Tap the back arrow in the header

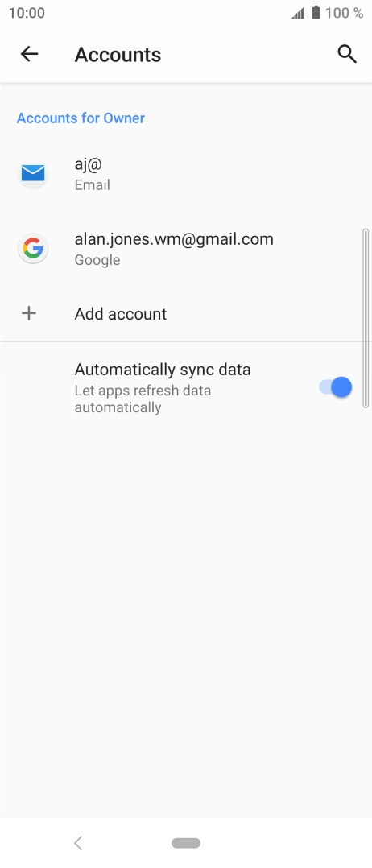point(29,54)
